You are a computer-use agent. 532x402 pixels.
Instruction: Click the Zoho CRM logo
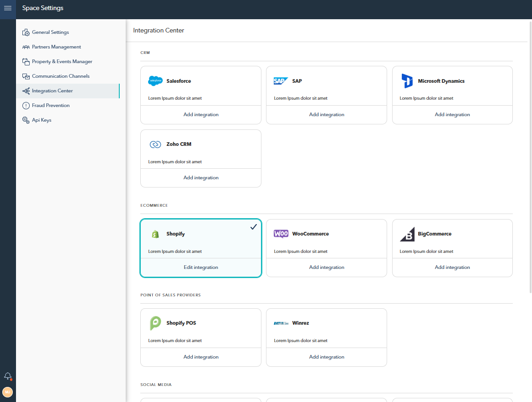(155, 145)
